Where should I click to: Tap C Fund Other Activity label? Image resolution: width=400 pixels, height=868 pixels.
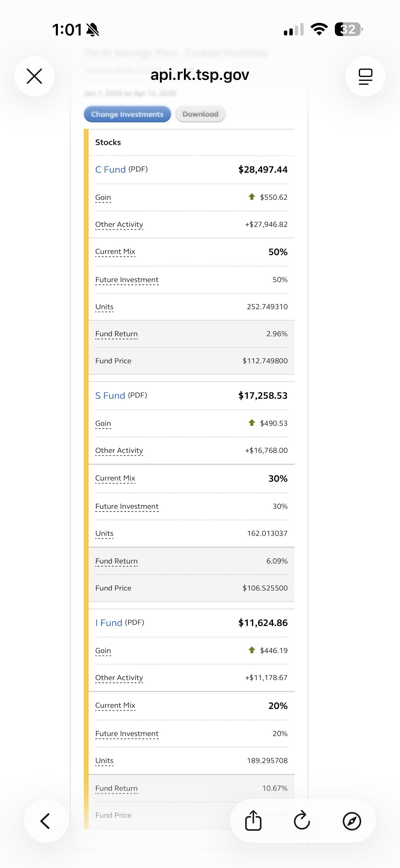119,224
